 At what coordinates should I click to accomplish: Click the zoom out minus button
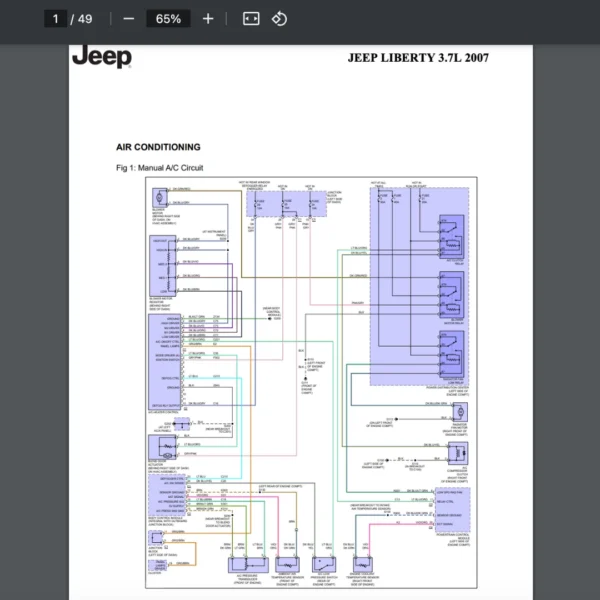pos(128,19)
